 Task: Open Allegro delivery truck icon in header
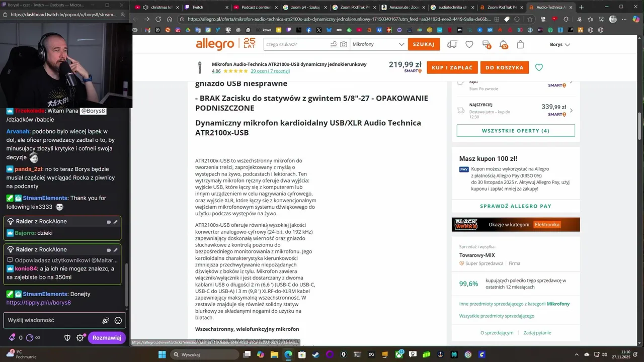[x=452, y=44]
